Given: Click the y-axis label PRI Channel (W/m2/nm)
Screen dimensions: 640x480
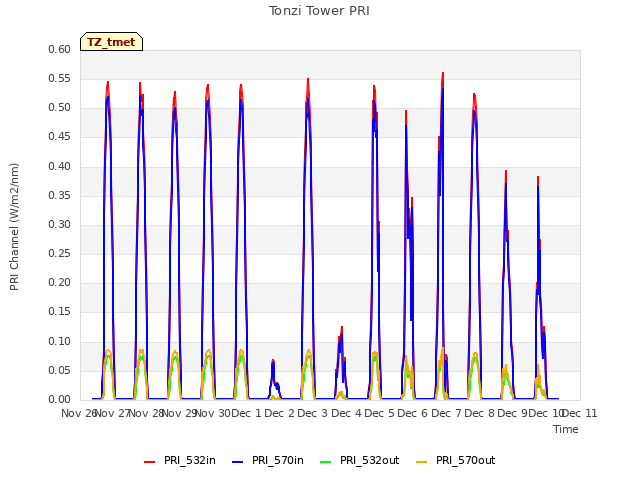Looking at the screenshot, I should [x=14, y=227].
